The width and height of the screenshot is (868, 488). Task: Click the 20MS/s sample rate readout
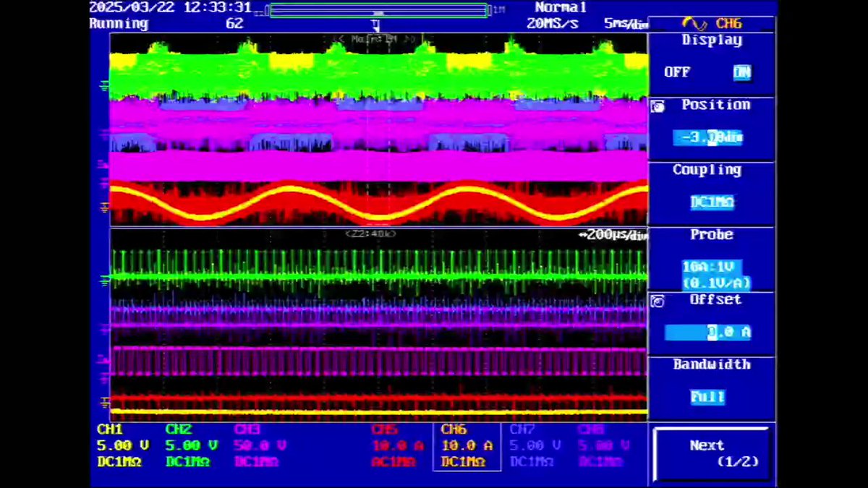click(553, 24)
